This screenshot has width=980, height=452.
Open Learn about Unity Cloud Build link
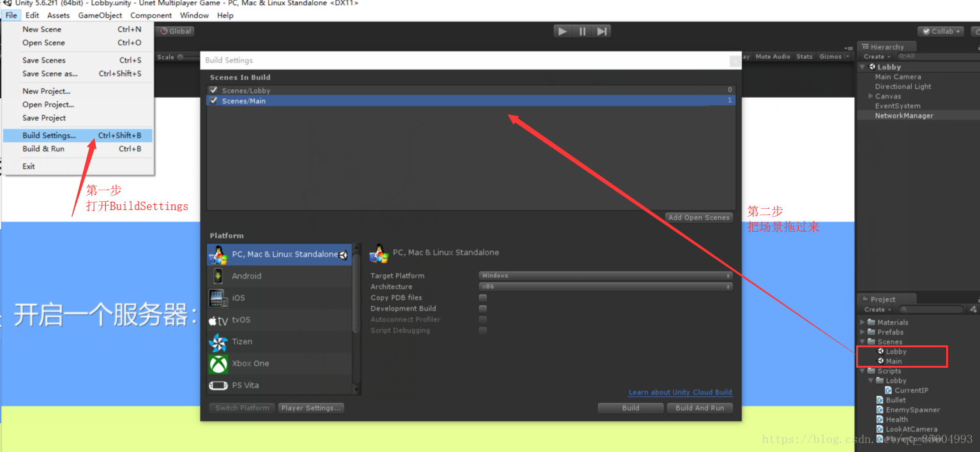pyautogui.click(x=681, y=392)
